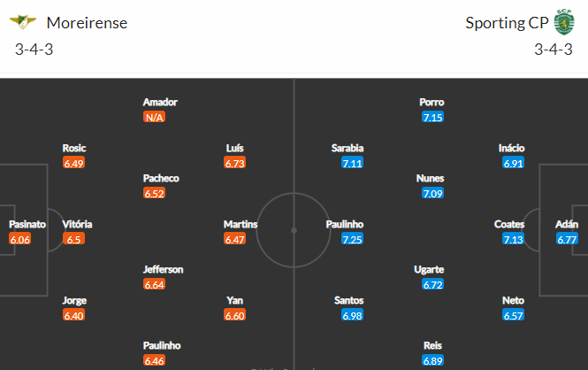Click Paulinho's 7.25 rating badge
588x370 pixels.
click(352, 239)
